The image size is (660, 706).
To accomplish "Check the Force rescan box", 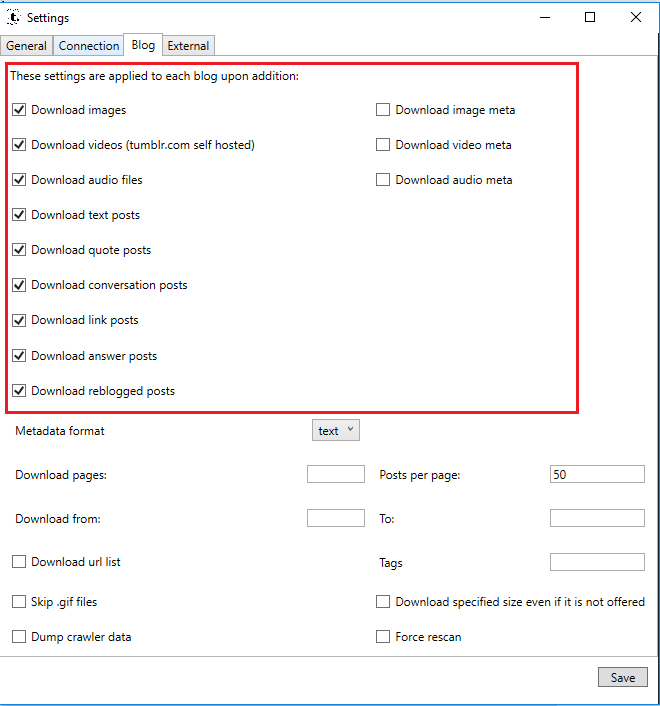I will (x=383, y=637).
